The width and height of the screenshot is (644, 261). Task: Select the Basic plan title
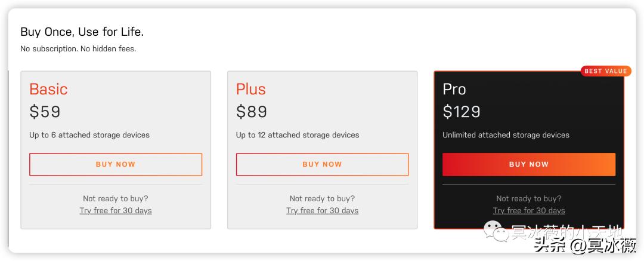(x=48, y=89)
